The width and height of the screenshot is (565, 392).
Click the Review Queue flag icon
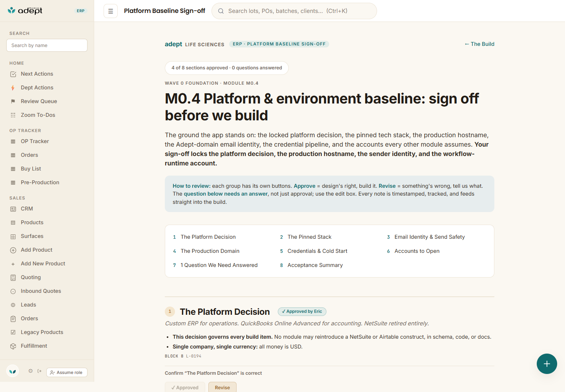(x=13, y=102)
